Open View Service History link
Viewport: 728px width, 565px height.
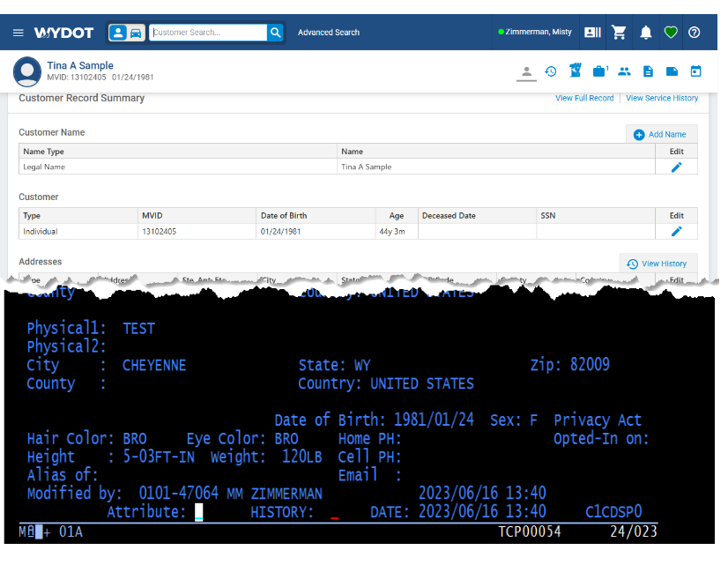pos(662,98)
